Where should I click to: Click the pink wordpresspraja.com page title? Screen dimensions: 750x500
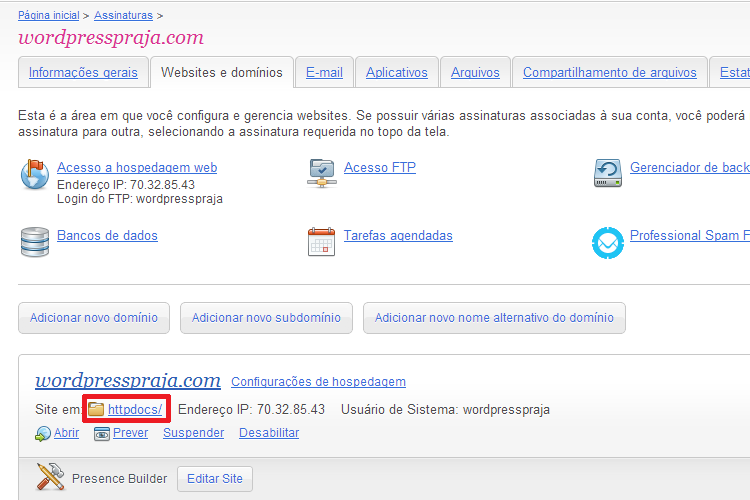[111, 37]
